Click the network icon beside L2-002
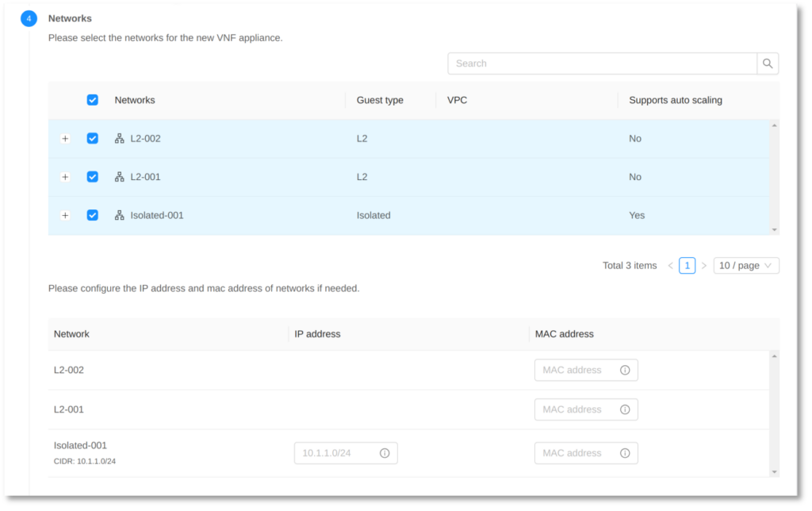 (x=120, y=138)
